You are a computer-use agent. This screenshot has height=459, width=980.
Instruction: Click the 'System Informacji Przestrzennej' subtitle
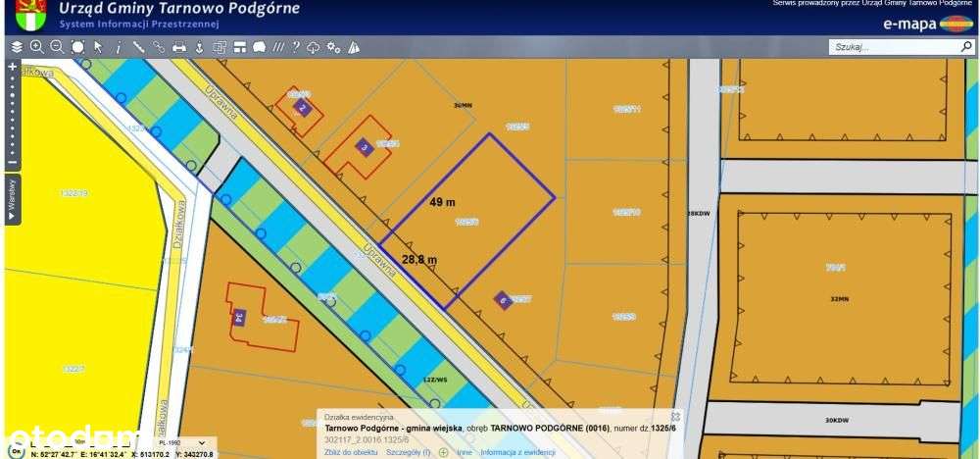pyautogui.click(x=139, y=24)
